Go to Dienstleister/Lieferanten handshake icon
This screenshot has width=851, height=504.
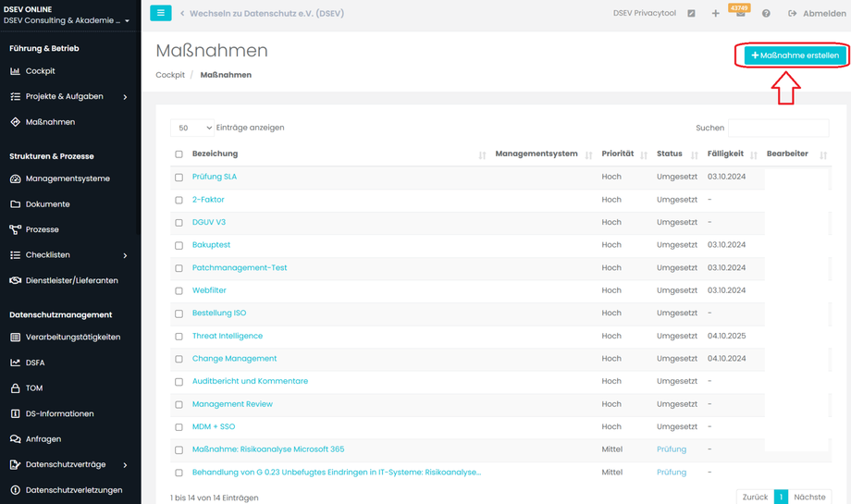coord(71,280)
